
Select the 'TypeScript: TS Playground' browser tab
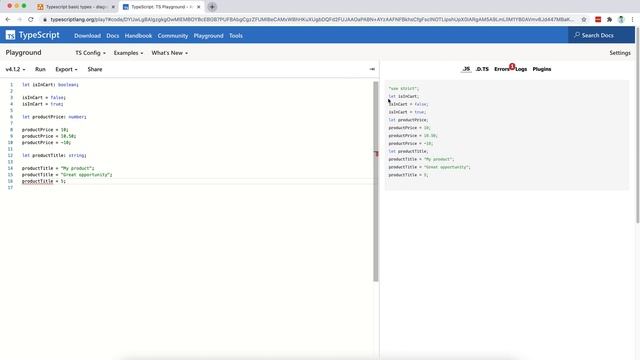tap(162, 7)
